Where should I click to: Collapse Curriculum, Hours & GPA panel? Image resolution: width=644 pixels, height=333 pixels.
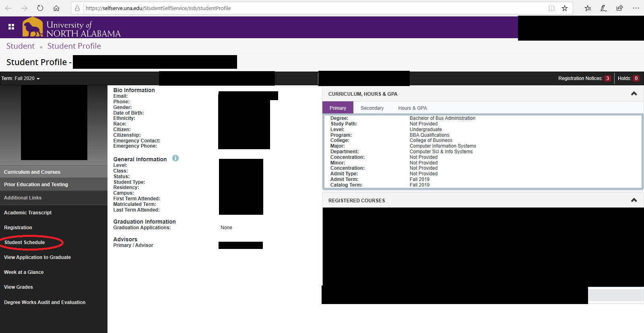click(x=634, y=94)
